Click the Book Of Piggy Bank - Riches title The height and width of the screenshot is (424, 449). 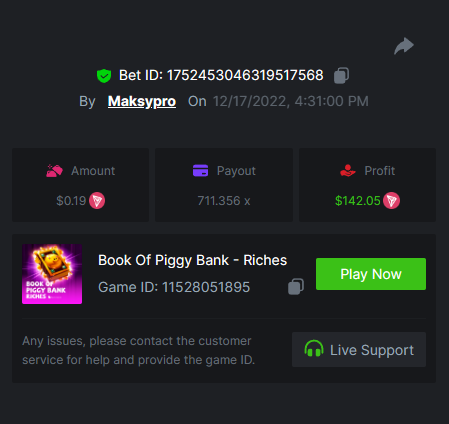192,260
